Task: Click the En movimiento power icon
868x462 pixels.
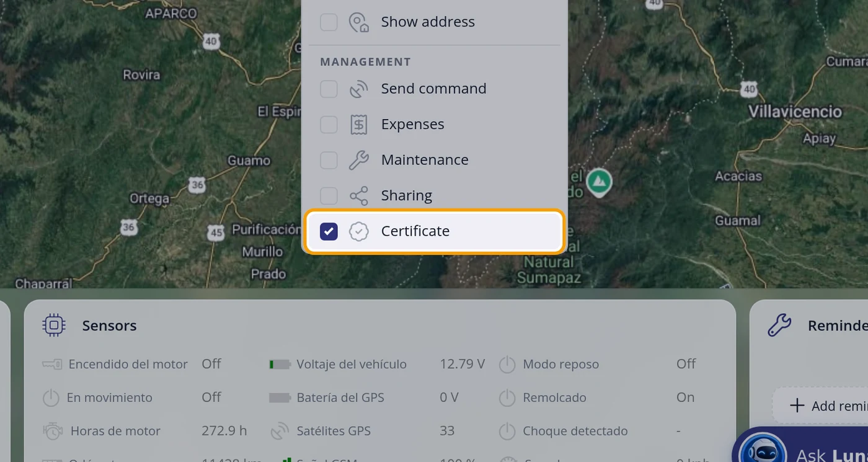Action: pyautogui.click(x=51, y=398)
